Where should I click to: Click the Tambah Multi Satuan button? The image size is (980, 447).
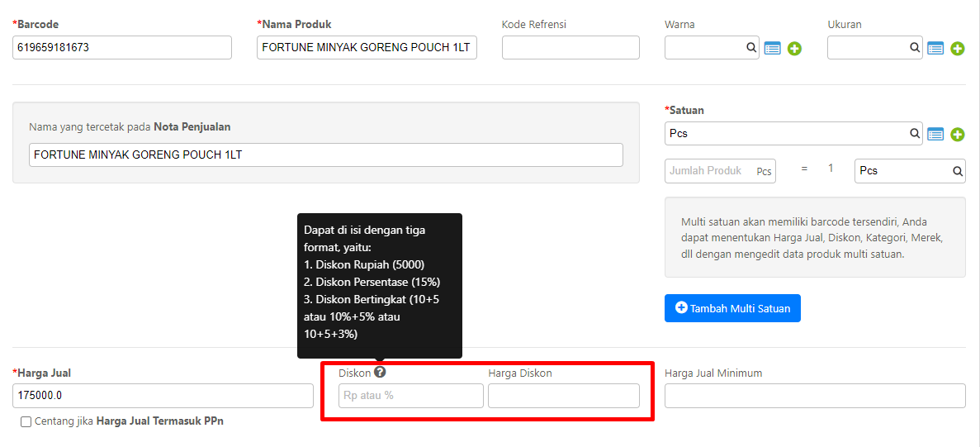(x=732, y=308)
